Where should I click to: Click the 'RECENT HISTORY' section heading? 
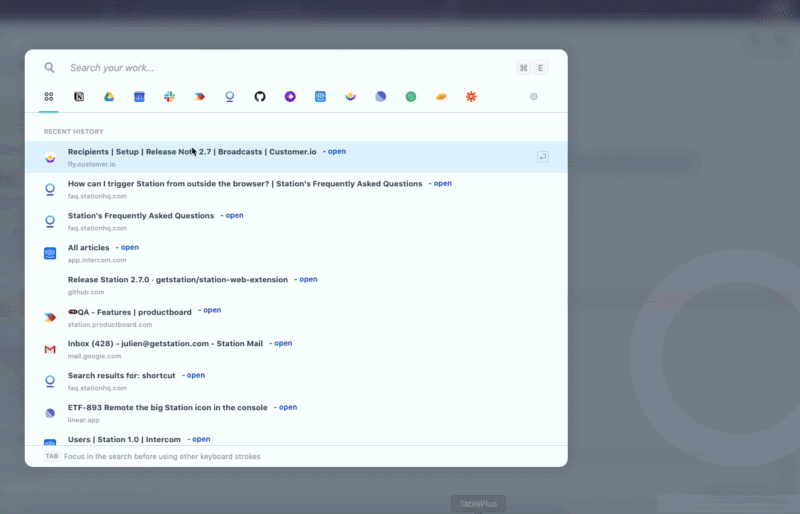pos(73,132)
